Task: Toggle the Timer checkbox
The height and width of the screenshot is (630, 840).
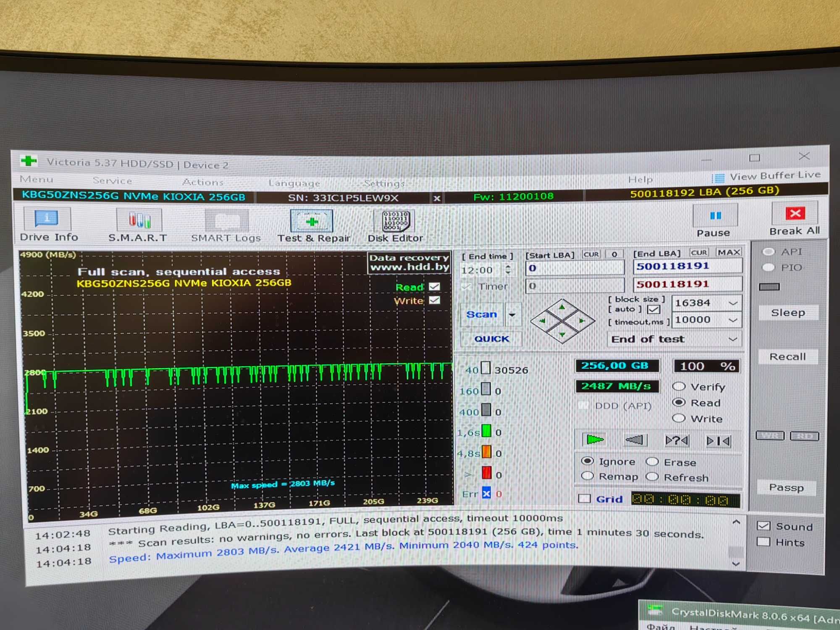Action: [466, 287]
